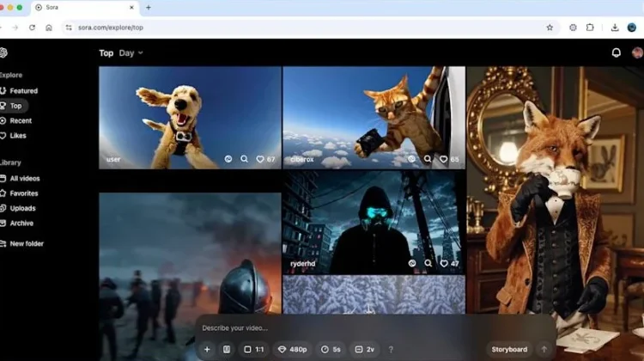The width and height of the screenshot is (644, 361).
Task: Click forward navigation arrow
Action: [15, 28]
